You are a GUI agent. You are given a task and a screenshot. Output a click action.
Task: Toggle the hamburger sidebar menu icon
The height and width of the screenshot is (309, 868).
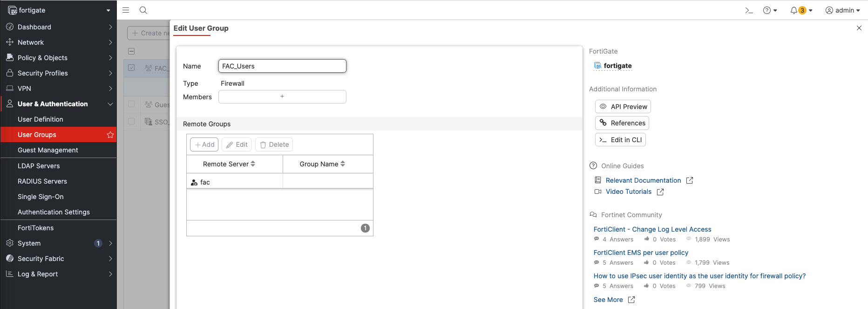126,10
